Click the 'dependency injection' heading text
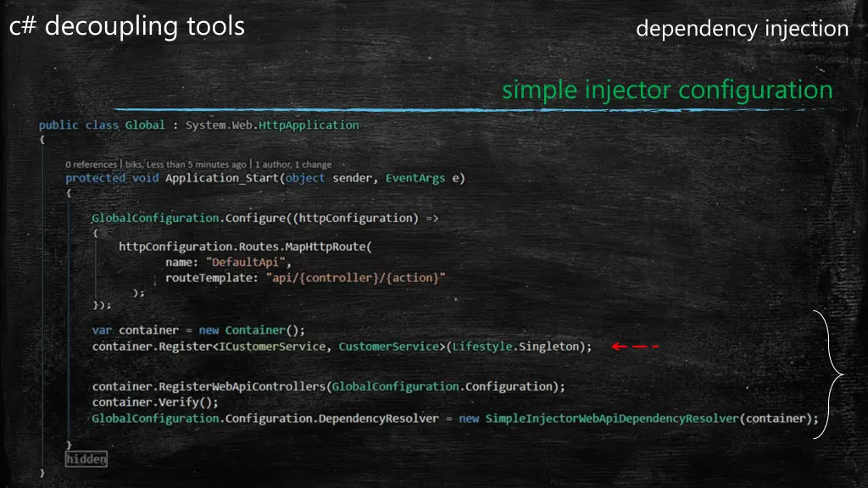Viewport: 868px width, 488px height. [742, 29]
